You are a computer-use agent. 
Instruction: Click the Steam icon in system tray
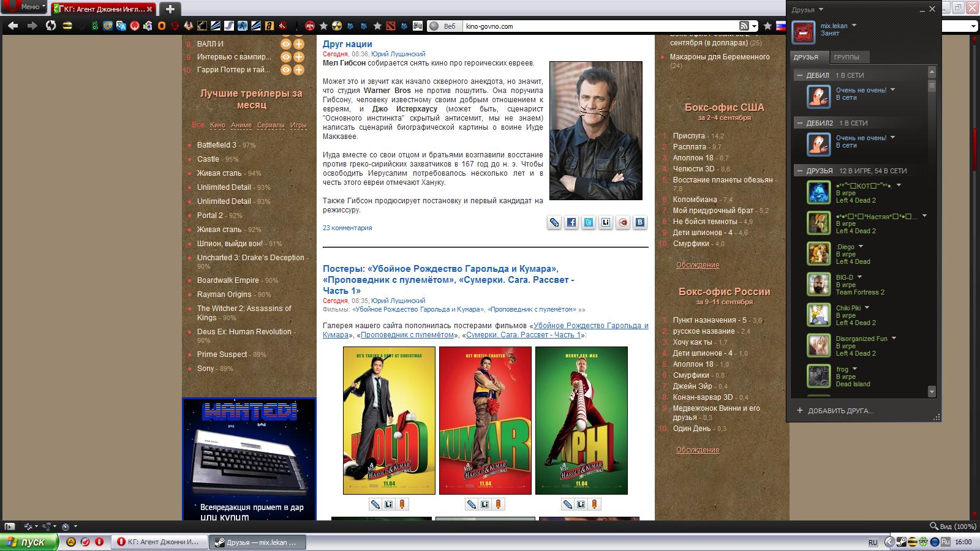pyautogui.click(x=902, y=542)
